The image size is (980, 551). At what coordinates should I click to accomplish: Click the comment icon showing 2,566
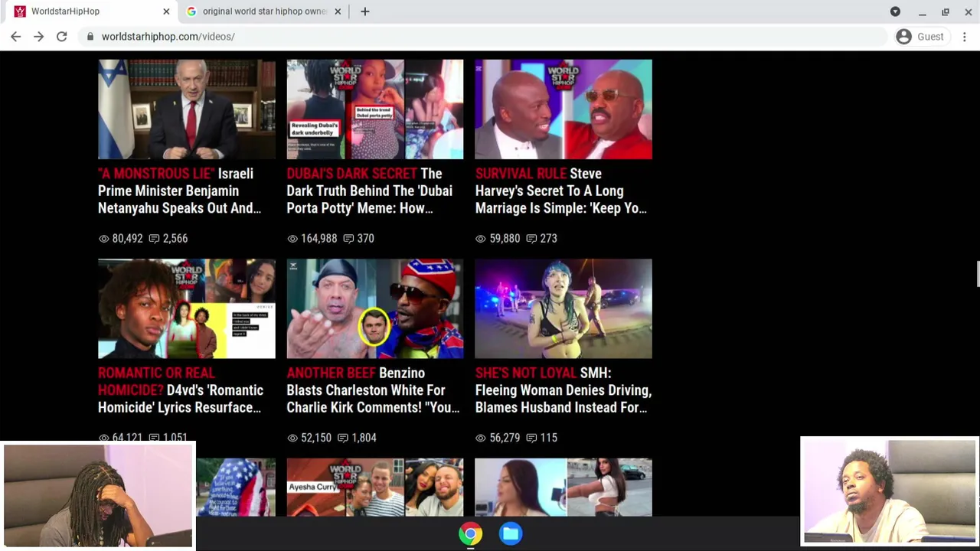coord(154,239)
